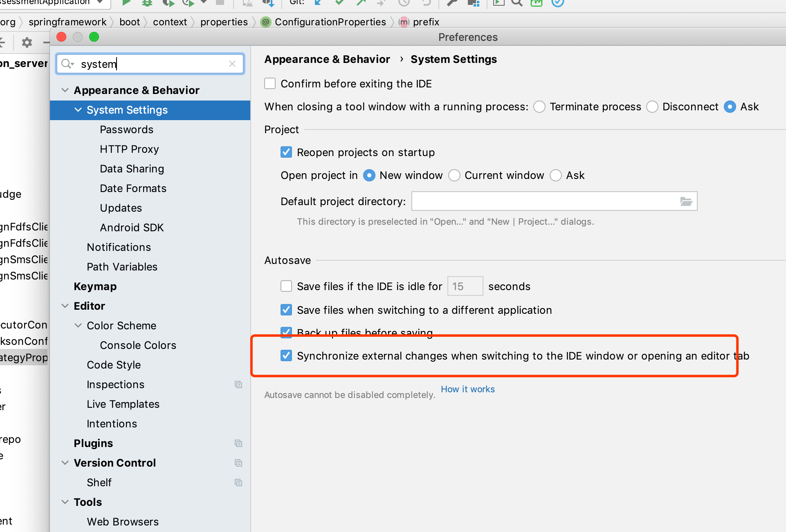Image resolution: width=786 pixels, height=532 pixels.
Task: Click the Search Everywhere magnifier in toolbar
Action: (x=517, y=2)
